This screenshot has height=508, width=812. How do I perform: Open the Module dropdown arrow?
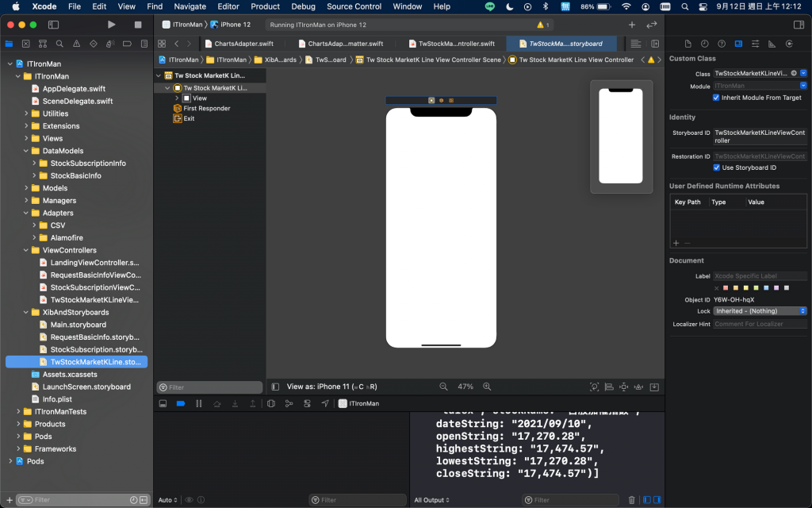[x=803, y=86]
